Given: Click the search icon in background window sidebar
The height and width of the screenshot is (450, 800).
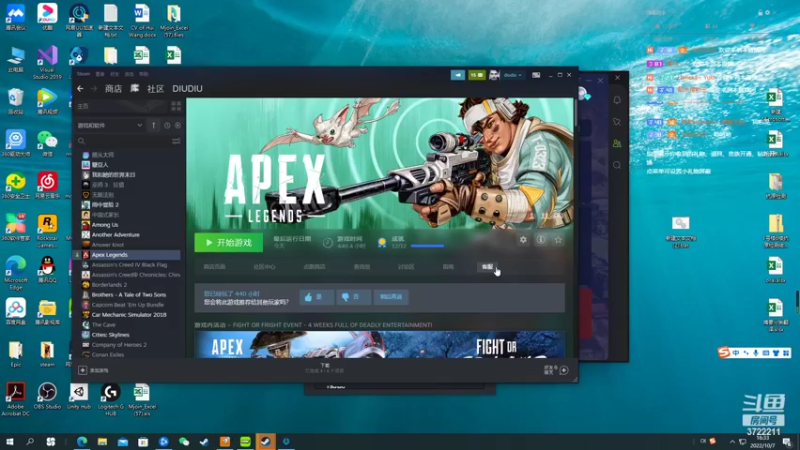Looking at the screenshot, I should coord(617,165).
